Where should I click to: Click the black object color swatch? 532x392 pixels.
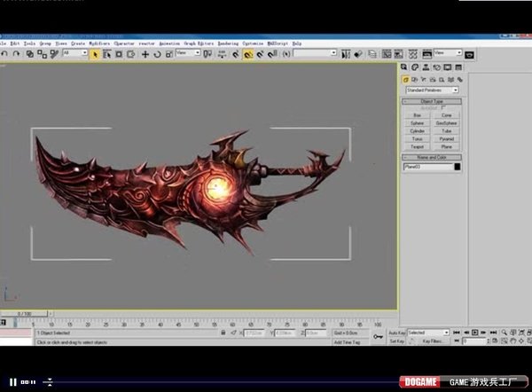point(457,167)
